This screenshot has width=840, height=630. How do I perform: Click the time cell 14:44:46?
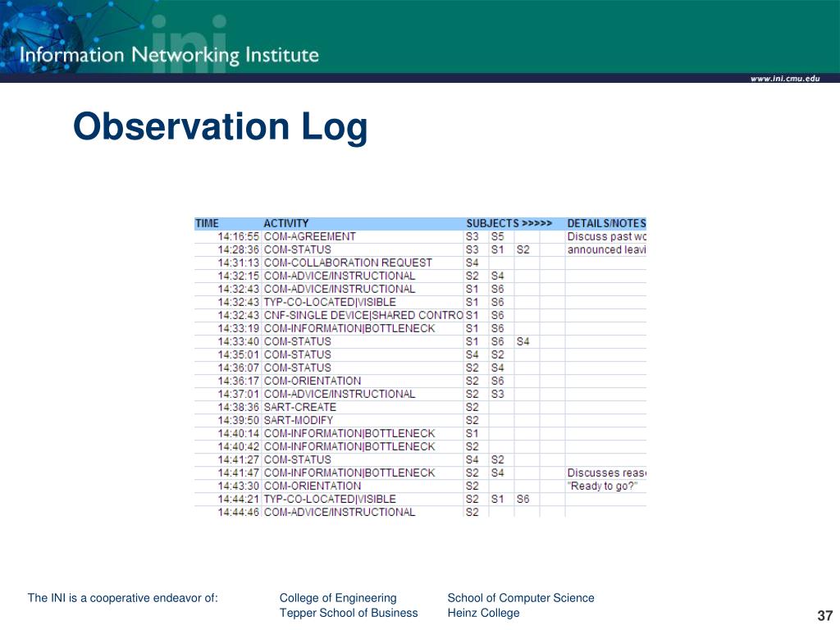pyautogui.click(x=238, y=512)
